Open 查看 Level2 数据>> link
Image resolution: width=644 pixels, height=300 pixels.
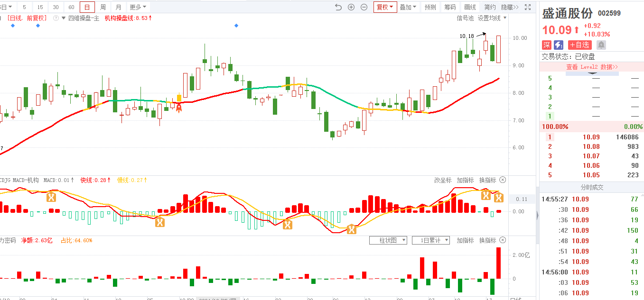592,67
